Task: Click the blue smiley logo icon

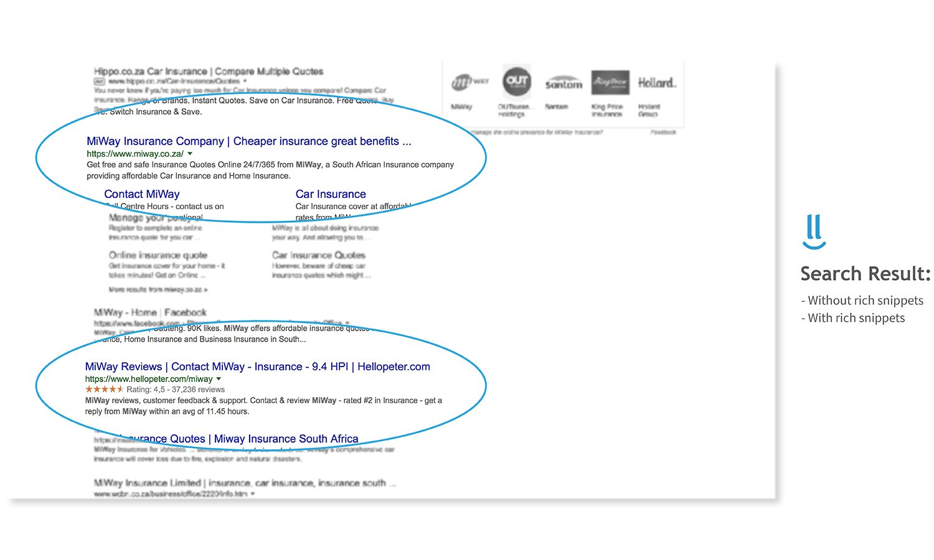Action: 814,231
